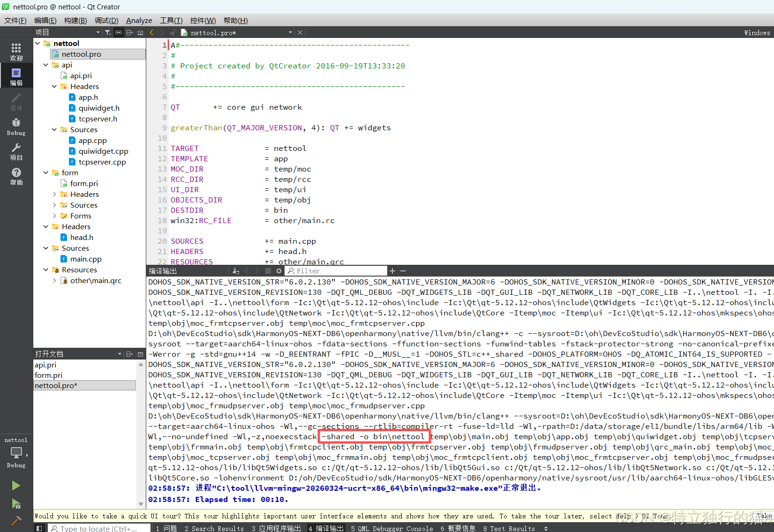Viewport: 774px width, 532px height.
Task: Build project with the hammer icon
Action: 16,521
